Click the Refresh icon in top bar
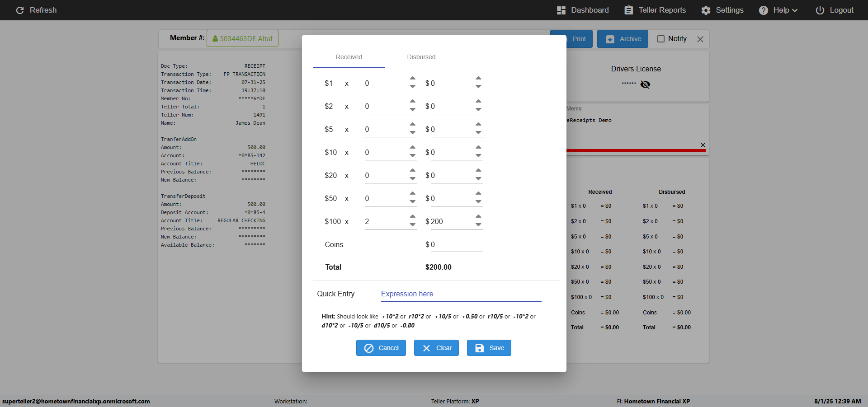 click(20, 10)
